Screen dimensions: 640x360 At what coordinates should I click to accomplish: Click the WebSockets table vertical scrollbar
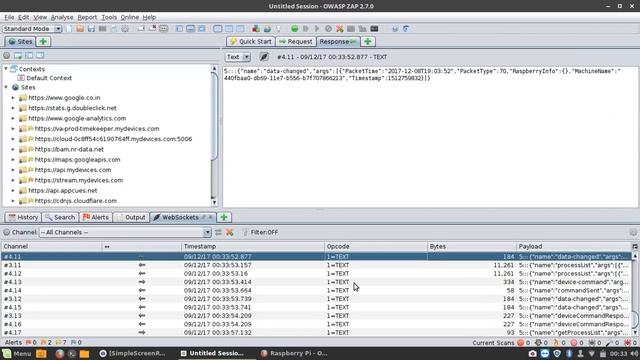[x=635, y=294]
